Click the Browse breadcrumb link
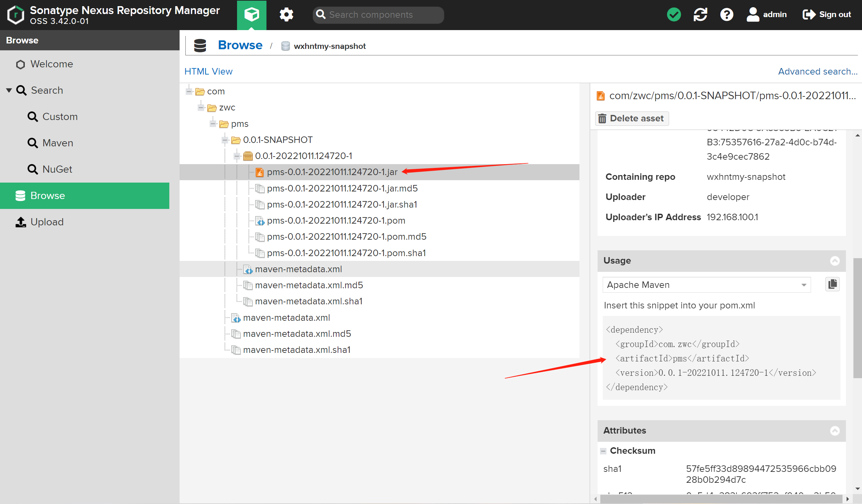Image resolution: width=862 pixels, height=504 pixels. pos(240,45)
